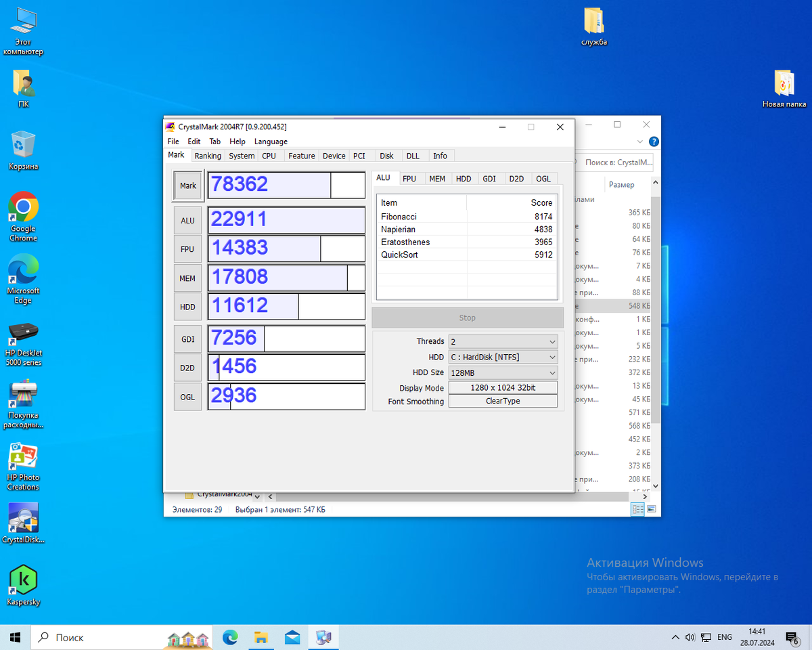Select the MEM results sub-tab
Screen dimensions: 812x650
pos(437,179)
